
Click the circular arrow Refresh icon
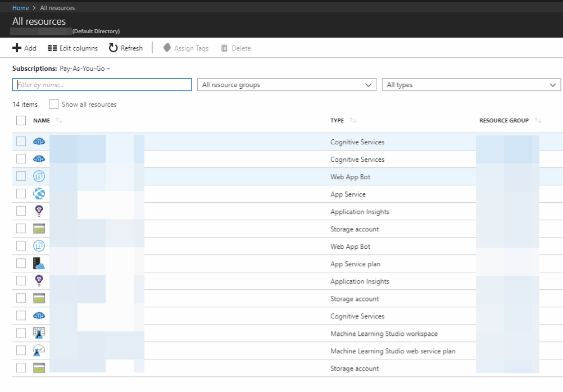coord(113,48)
